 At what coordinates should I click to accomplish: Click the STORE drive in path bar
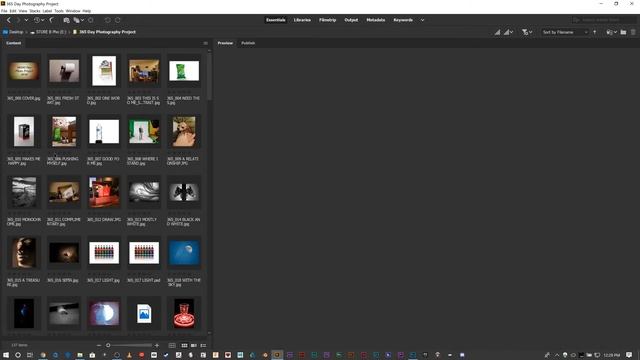click(x=48, y=32)
